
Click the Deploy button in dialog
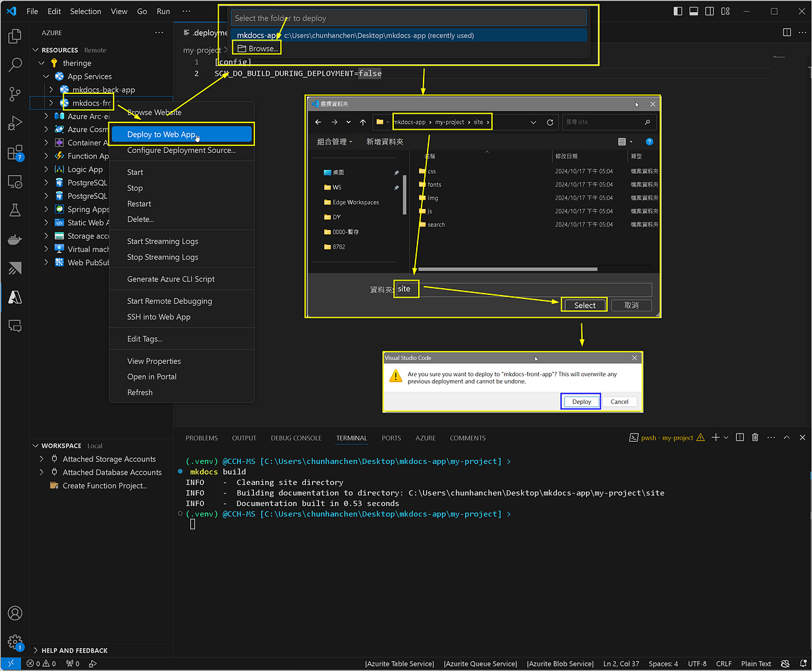[x=581, y=402]
